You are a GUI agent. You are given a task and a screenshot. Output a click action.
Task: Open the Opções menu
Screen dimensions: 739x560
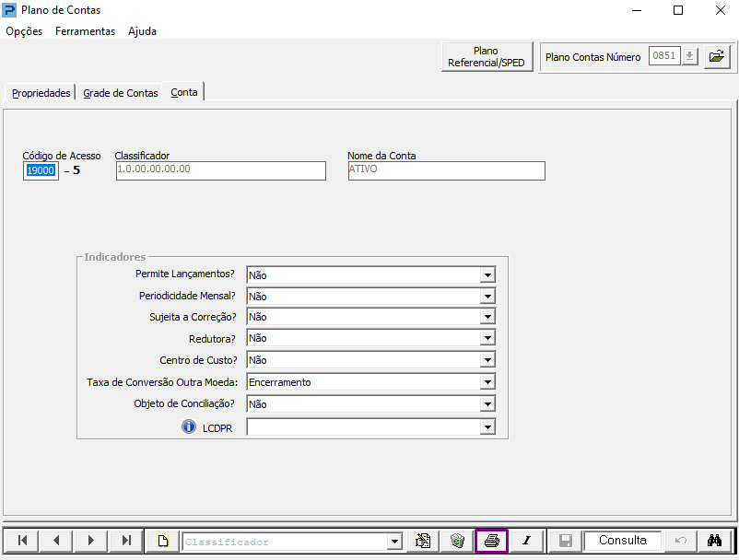(x=24, y=31)
